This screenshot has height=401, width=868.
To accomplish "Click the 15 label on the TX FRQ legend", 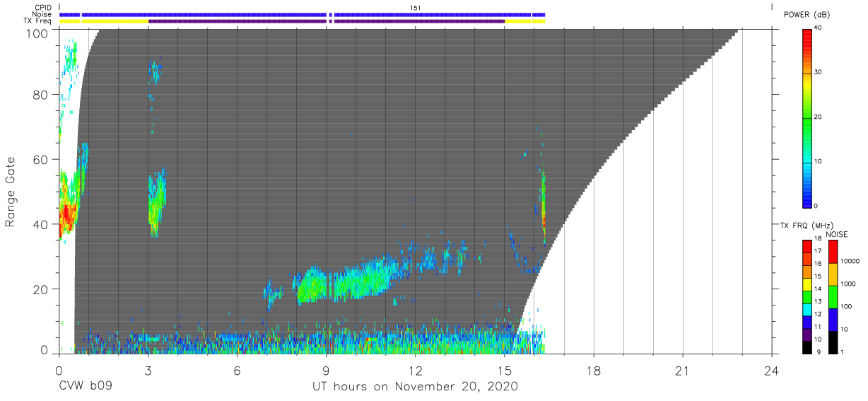I will pyautogui.click(x=819, y=277).
